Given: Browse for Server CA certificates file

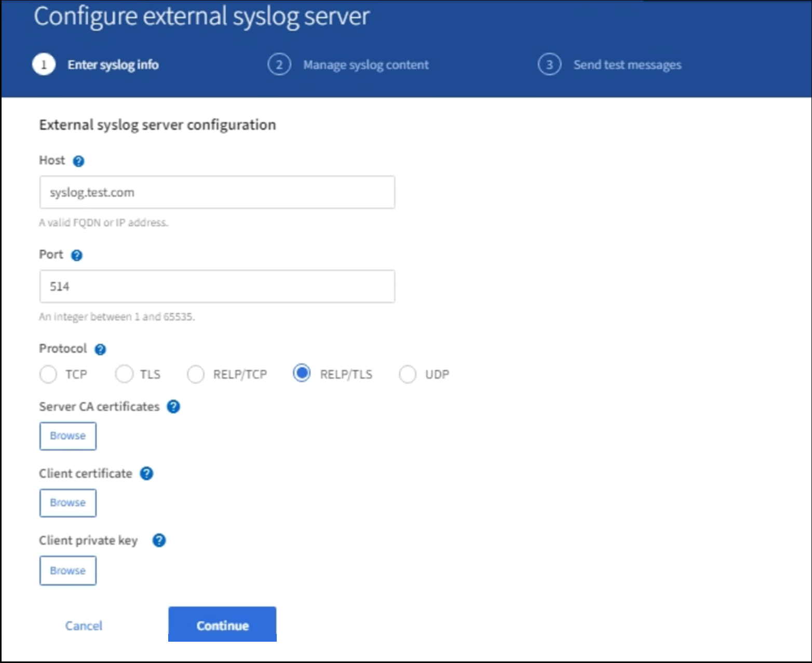Looking at the screenshot, I should [x=67, y=436].
